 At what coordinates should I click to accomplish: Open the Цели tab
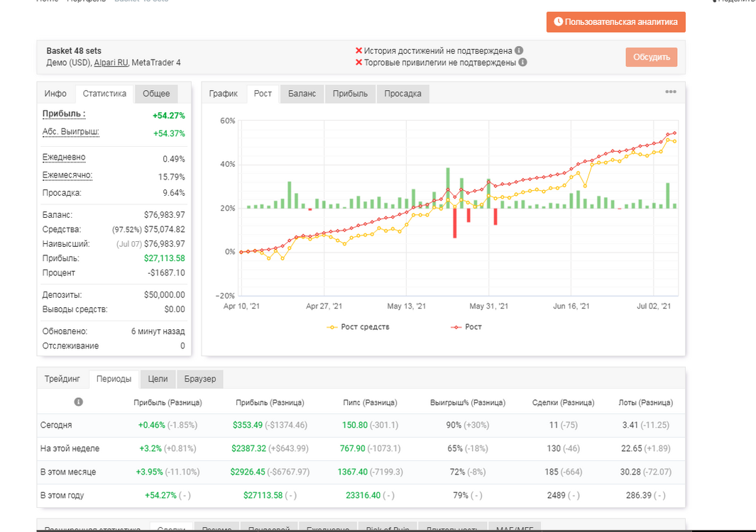point(158,379)
